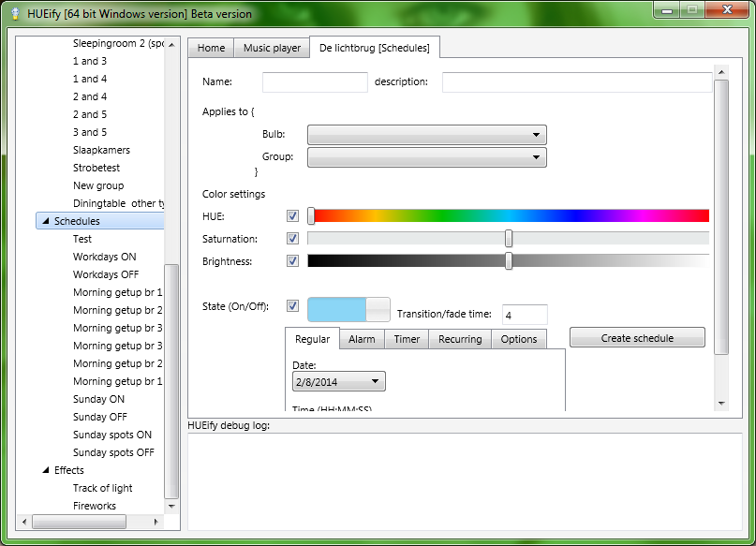Select the 2 and 5 group

point(90,114)
